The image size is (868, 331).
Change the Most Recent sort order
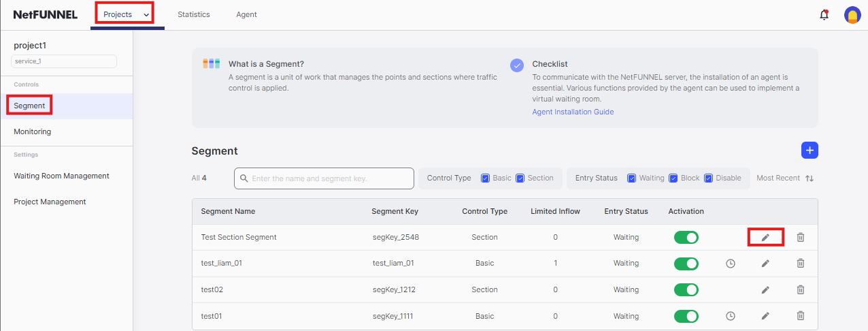pos(785,178)
